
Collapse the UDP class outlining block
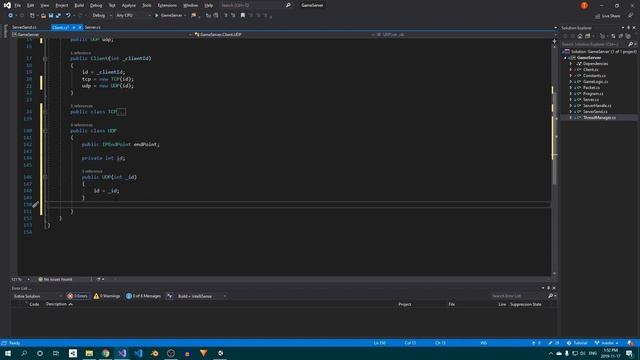[x=45, y=131]
